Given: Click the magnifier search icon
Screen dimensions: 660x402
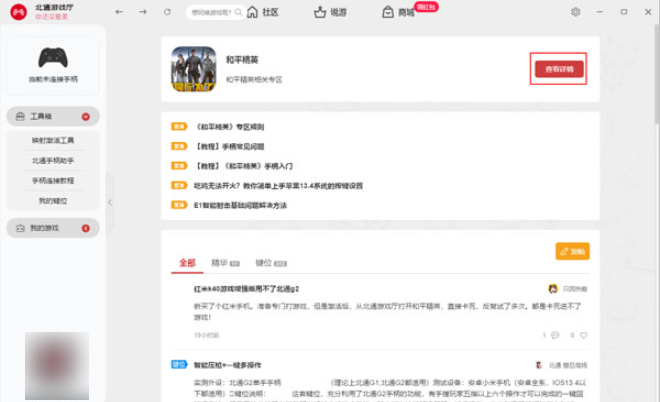Looking at the screenshot, I should tap(239, 12).
